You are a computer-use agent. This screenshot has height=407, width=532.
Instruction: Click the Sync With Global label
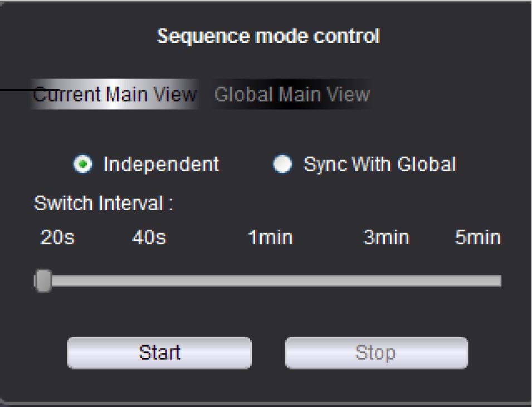click(379, 164)
